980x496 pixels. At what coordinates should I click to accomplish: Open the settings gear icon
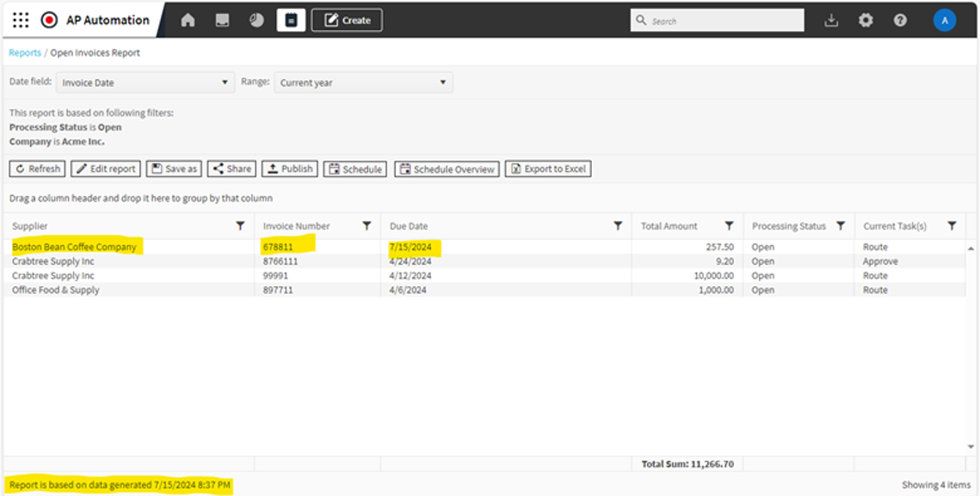(866, 21)
